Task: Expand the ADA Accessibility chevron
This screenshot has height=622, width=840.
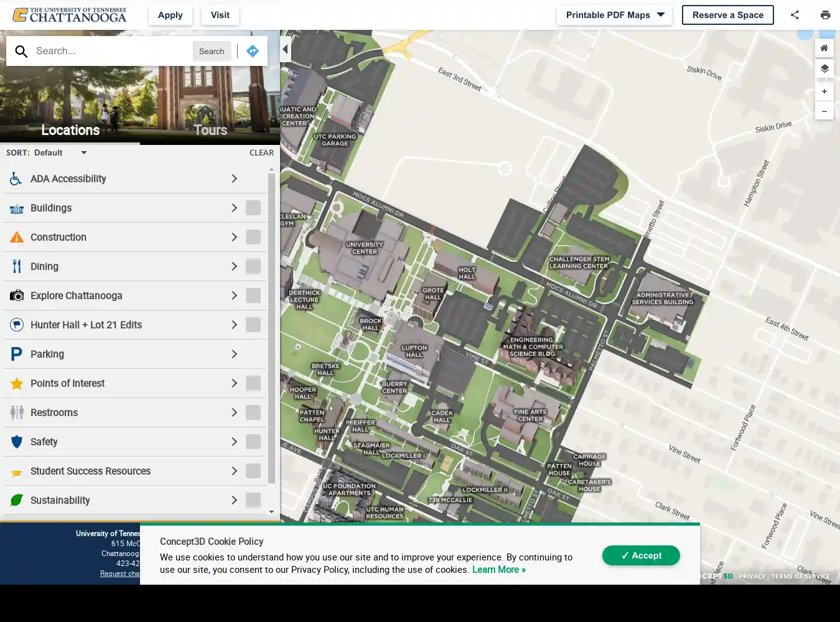Action: 235,179
